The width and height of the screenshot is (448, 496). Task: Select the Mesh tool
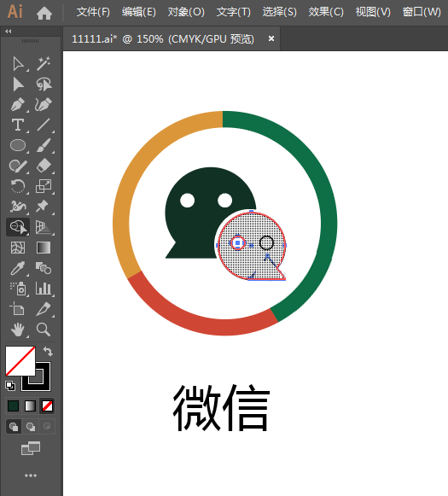(x=18, y=248)
